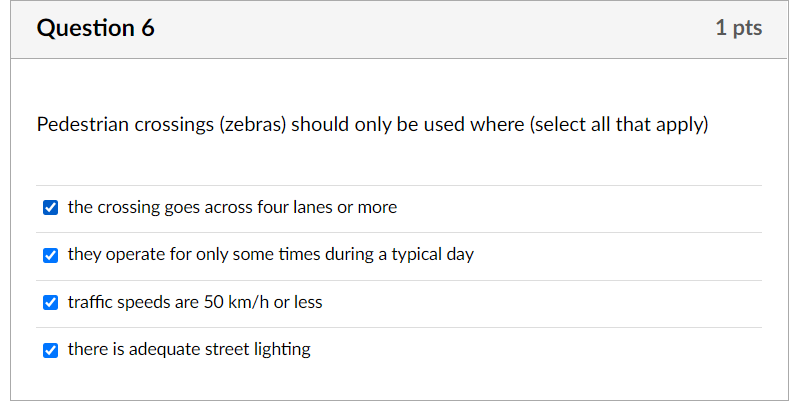This screenshot has height=405, width=796.
Task: Click the 'Question 6' heading
Action: click(x=96, y=29)
